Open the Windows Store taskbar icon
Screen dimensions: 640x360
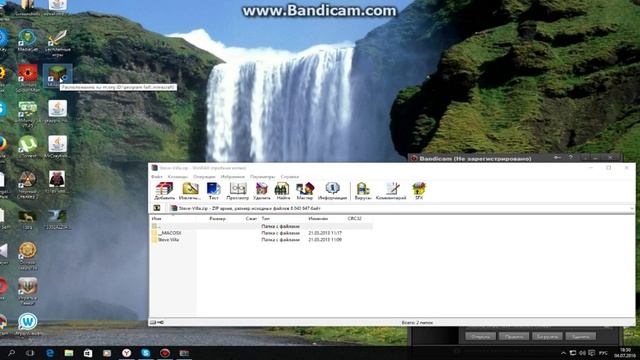tap(88, 353)
